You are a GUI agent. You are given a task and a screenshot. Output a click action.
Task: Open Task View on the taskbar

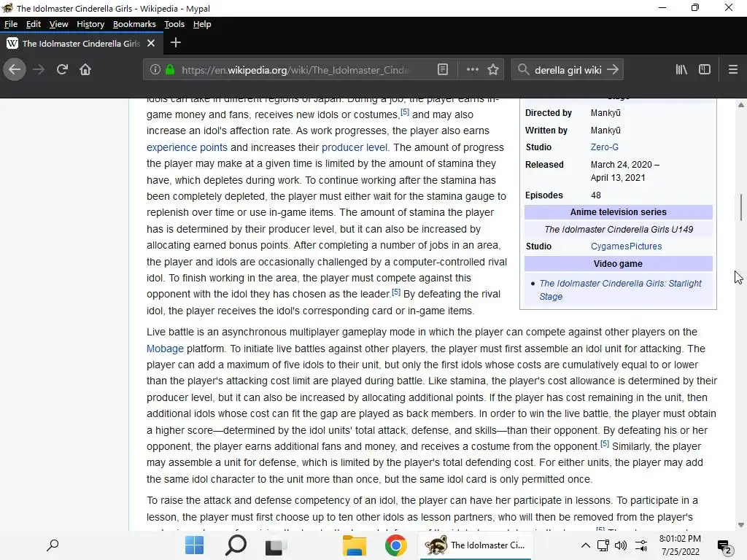(276, 546)
